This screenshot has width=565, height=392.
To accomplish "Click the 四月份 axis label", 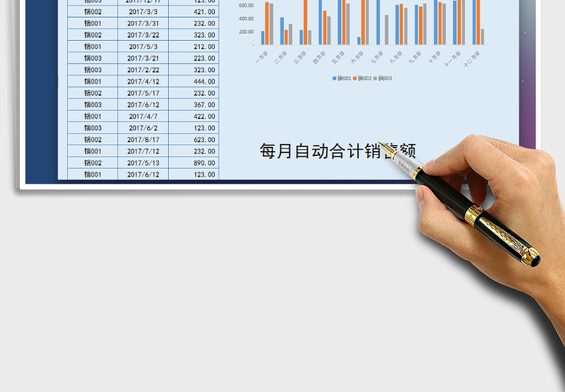I will pos(319,57).
